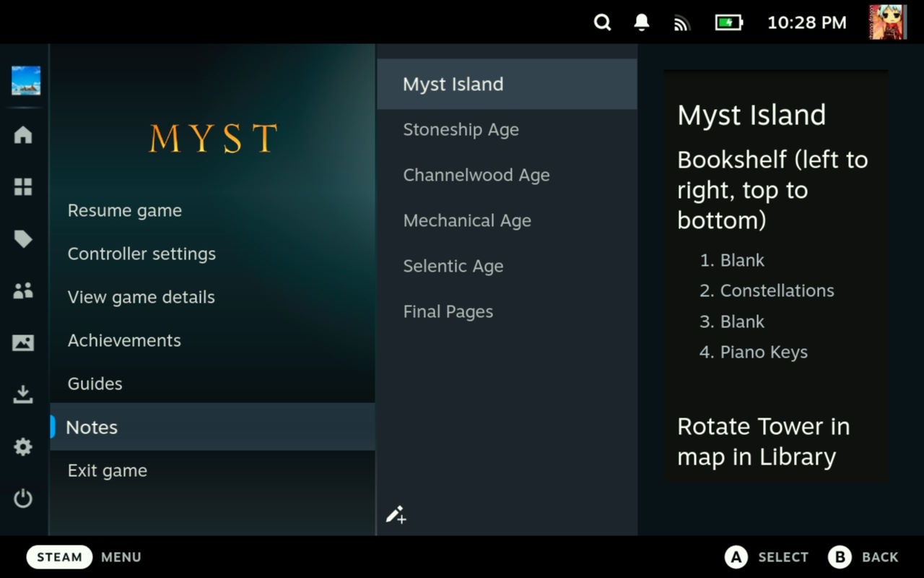Open the Friends icon in sidebar
The width and height of the screenshot is (924, 578).
tap(23, 291)
